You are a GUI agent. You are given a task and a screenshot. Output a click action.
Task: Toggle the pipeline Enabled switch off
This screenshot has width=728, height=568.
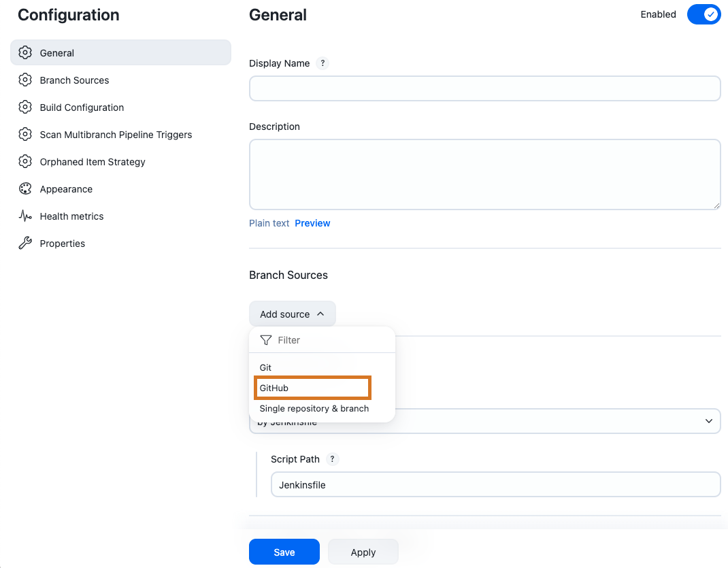[x=704, y=14]
